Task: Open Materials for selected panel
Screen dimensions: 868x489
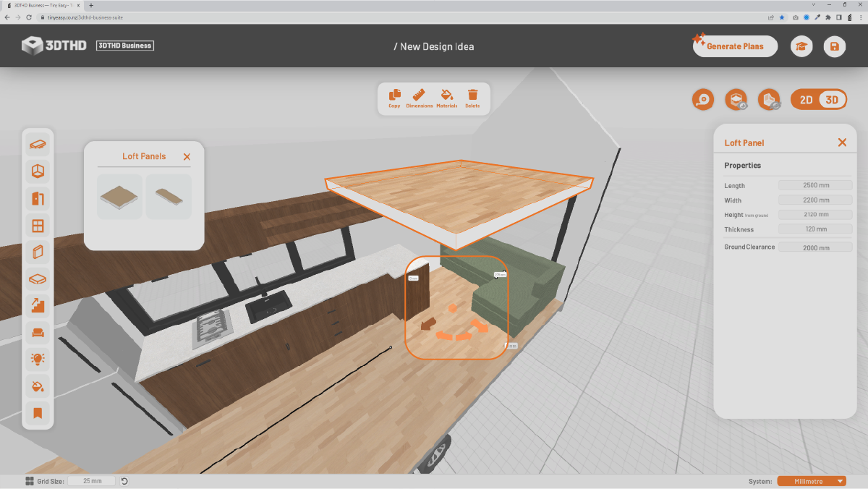Action: (446, 98)
